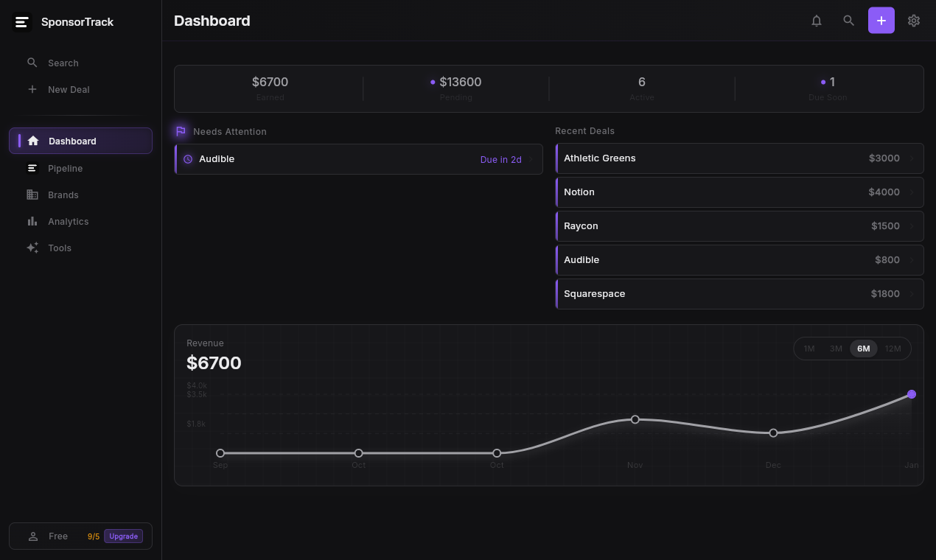Click the search magnifier in the top bar
936x560 pixels.
coord(848,21)
